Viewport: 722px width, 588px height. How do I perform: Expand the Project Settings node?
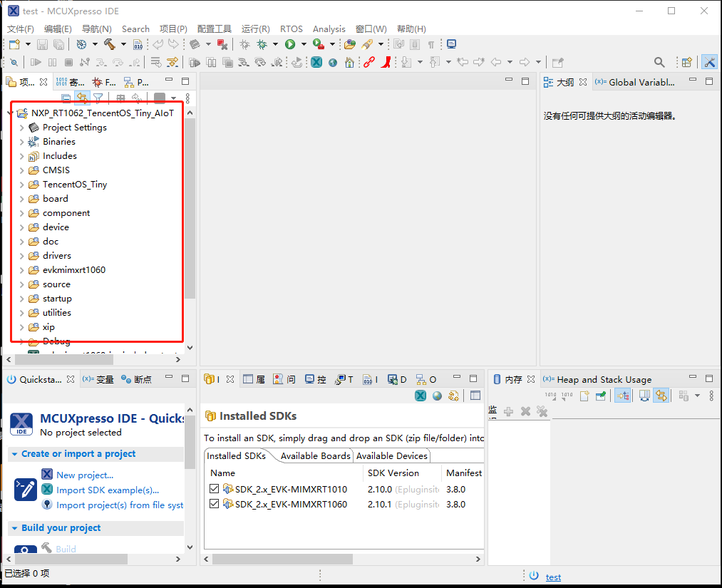pos(21,128)
